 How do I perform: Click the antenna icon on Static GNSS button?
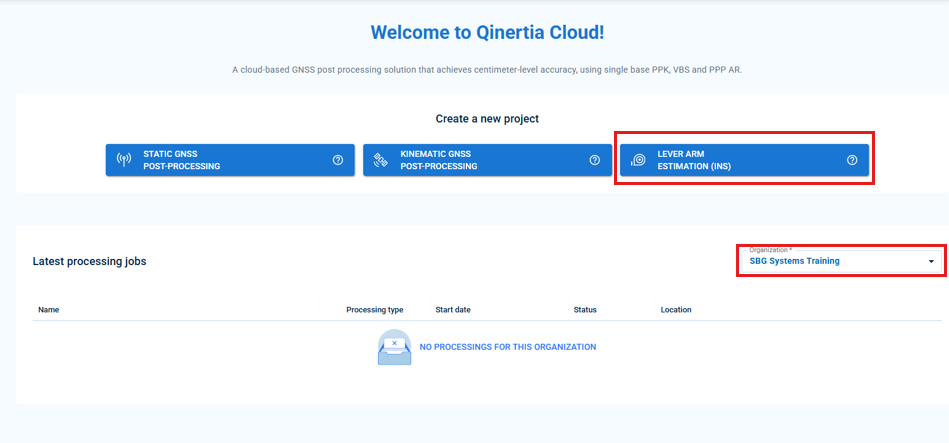point(124,160)
